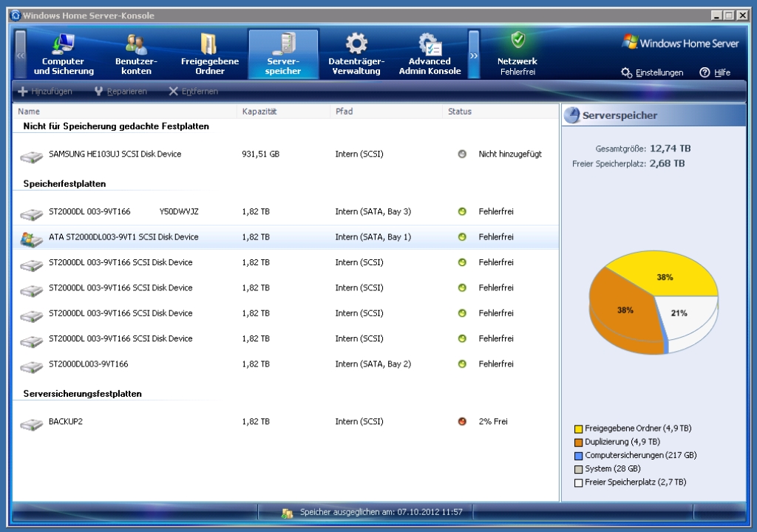
Task: Click the yellow Freigegebene Ordner legend swatch
Action: [578, 429]
